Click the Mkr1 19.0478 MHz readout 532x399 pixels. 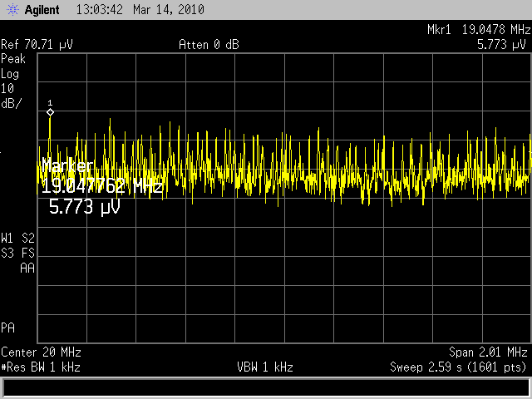tap(478, 31)
